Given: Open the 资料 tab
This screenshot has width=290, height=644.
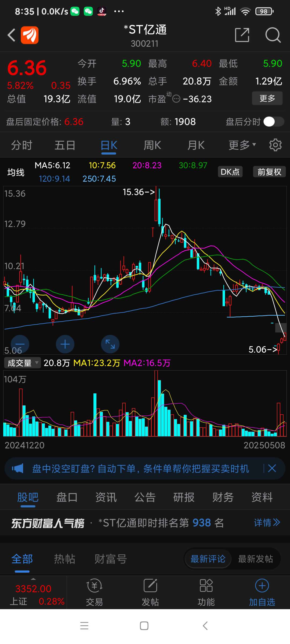Looking at the screenshot, I should tap(262, 497).
